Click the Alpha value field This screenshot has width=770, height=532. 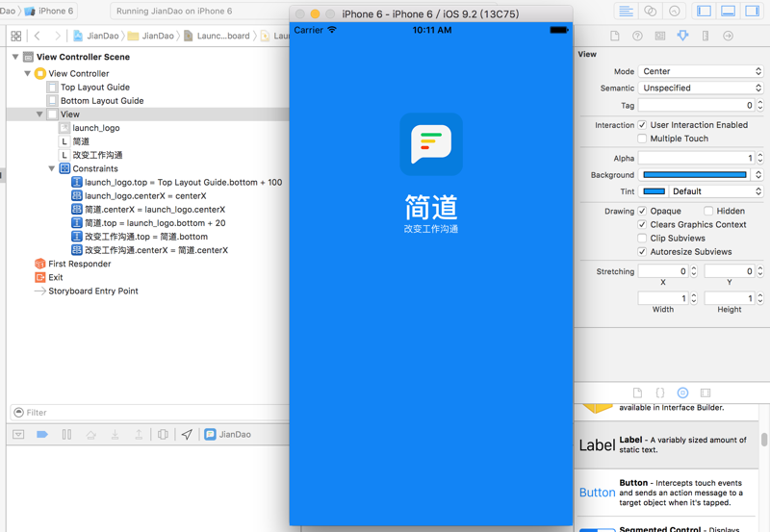click(x=696, y=158)
